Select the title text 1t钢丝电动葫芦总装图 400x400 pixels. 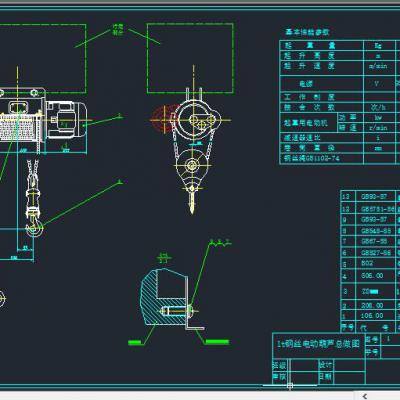[318, 344]
